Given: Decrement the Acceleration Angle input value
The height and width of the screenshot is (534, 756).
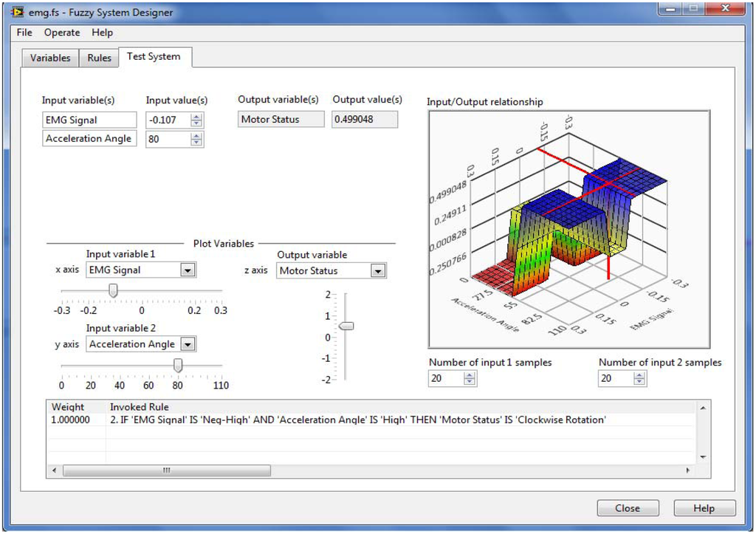Looking at the screenshot, I should point(196,143).
